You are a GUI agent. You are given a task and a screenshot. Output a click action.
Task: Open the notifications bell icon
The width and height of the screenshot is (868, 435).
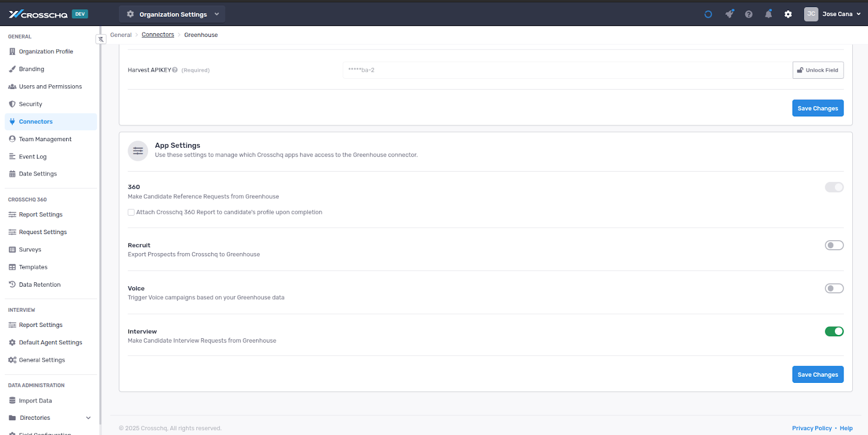768,14
